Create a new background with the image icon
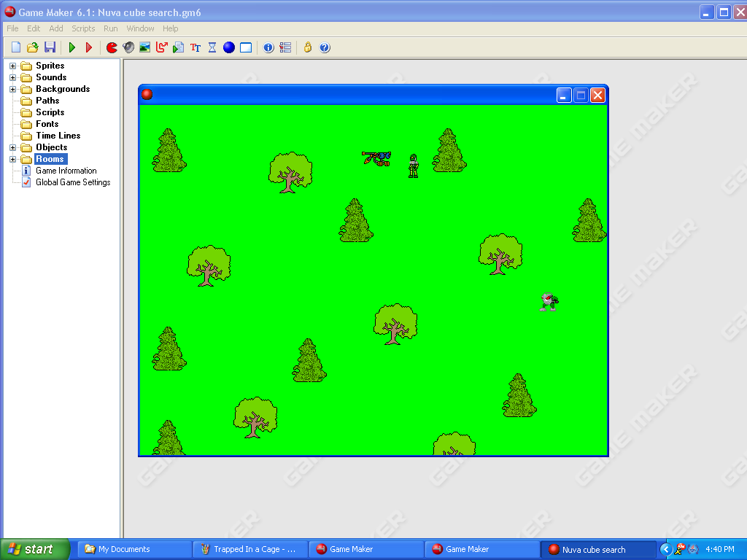This screenshot has width=747, height=560. tap(144, 47)
